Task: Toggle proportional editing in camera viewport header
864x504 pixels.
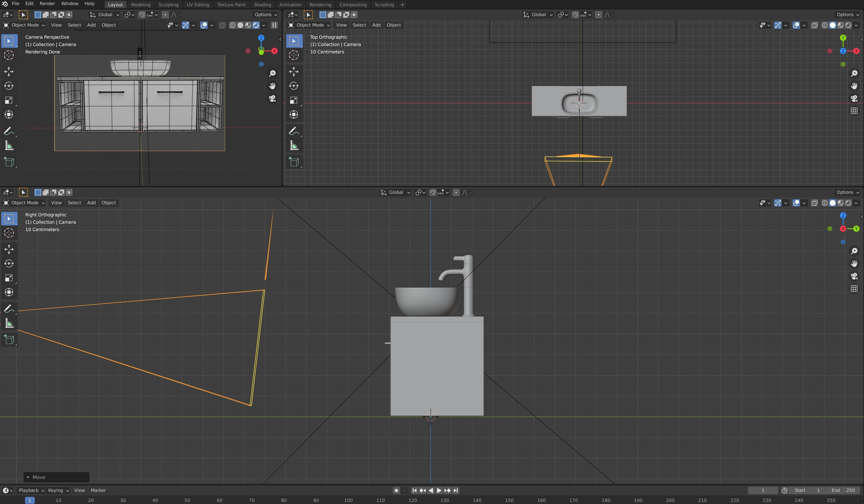Action: 165,15
